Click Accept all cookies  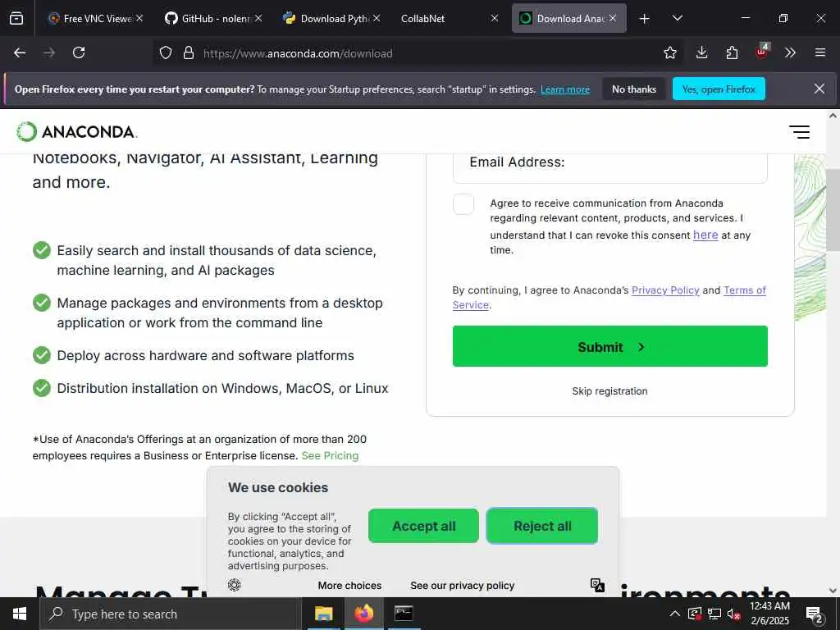(x=423, y=526)
